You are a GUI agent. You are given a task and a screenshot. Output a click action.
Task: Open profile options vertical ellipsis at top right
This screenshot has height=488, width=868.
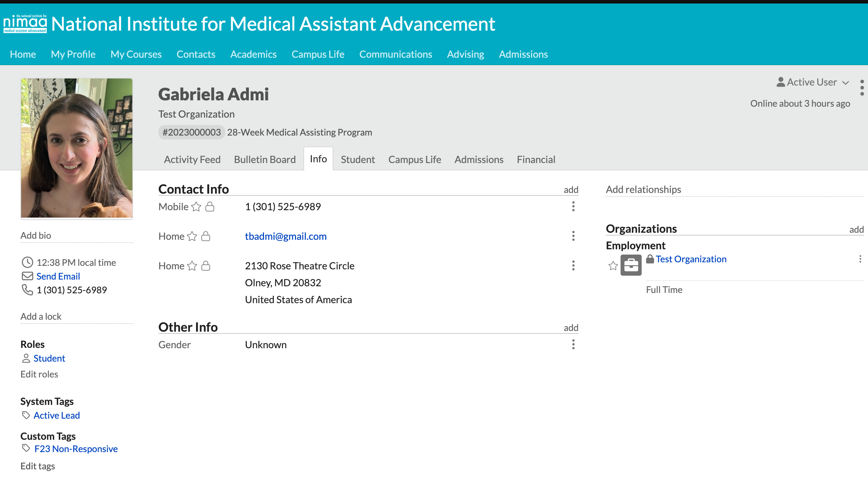(862, 88)
